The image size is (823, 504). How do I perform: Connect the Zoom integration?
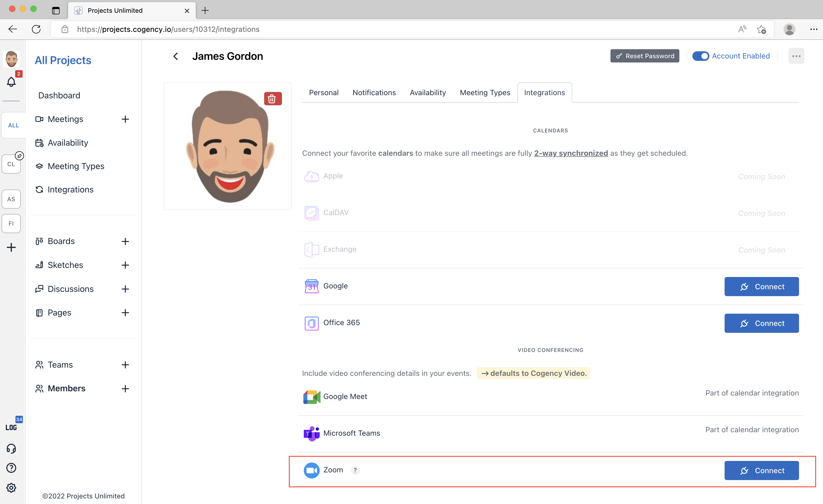(x=761, y=470)
